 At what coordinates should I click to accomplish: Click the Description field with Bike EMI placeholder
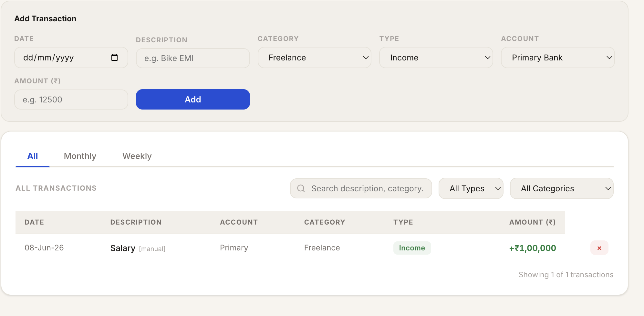pos(193,58)
